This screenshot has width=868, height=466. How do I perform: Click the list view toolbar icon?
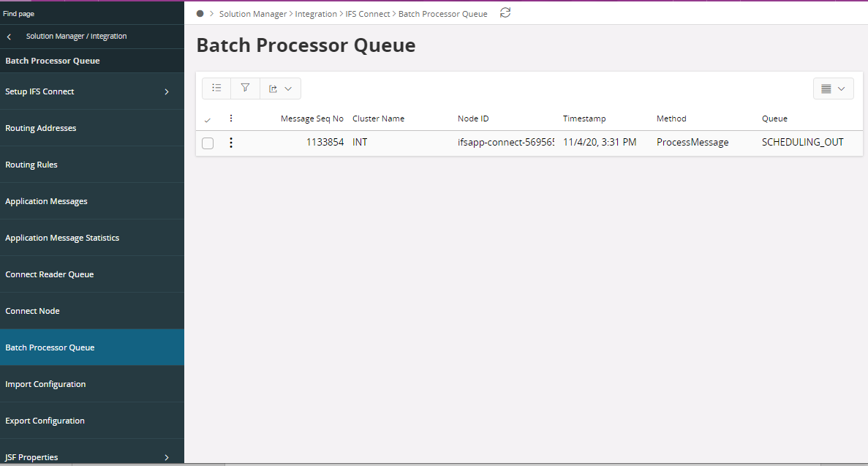[x=216, y=89]
